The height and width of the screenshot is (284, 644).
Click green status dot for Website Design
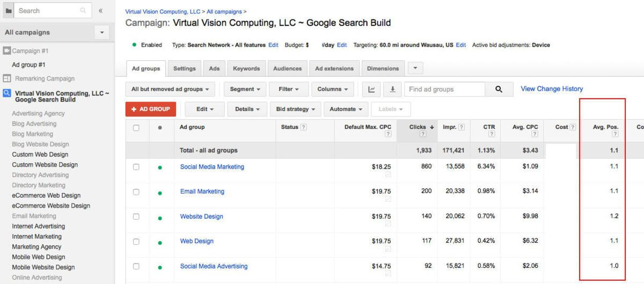tap(159, 217)
